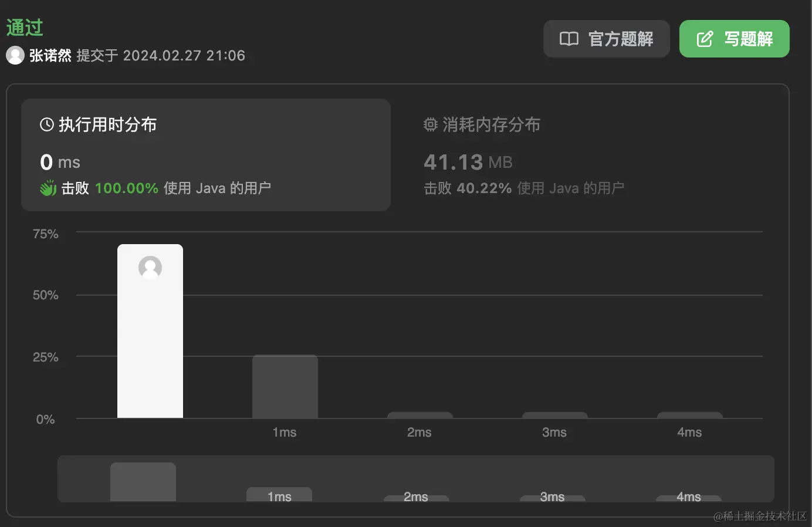Click the 100.00% beat percentage value
This screenshot has width=812, height=527.
click(127, 188)
